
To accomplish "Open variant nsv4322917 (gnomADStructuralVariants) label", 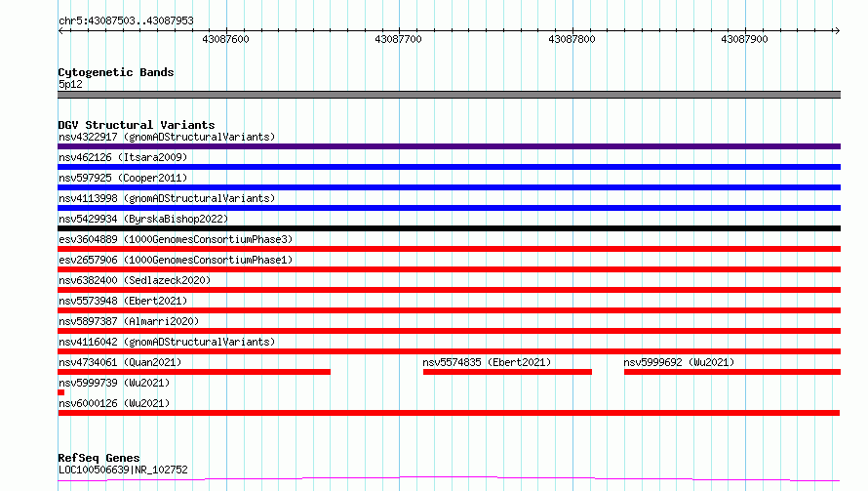I will tap(167, 137).
